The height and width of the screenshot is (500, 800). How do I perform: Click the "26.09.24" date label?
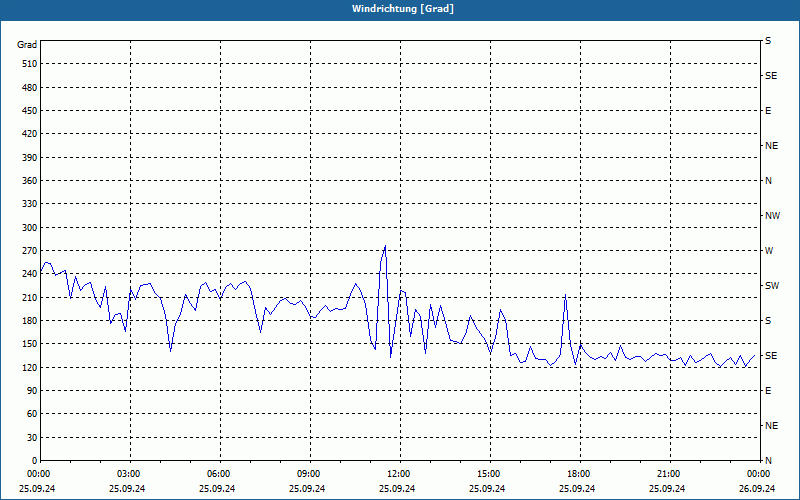coord(757,488)
